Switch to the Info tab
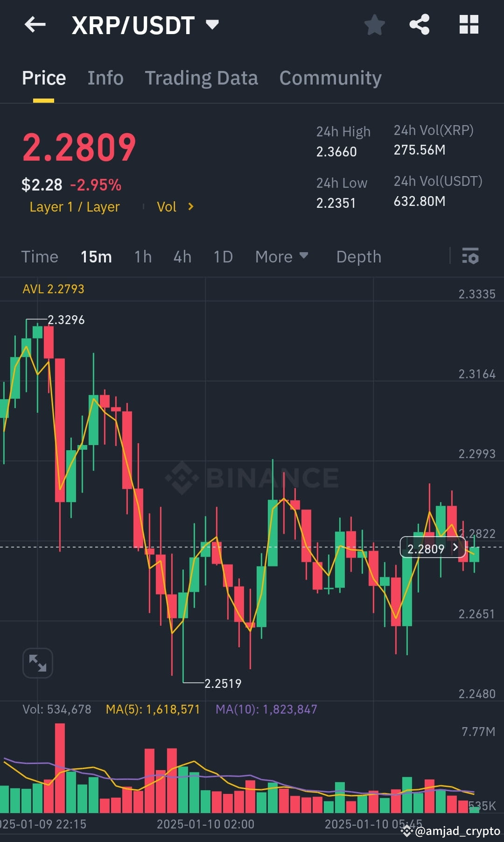Screen dimensions: 504x842 (x=105, y=78)
